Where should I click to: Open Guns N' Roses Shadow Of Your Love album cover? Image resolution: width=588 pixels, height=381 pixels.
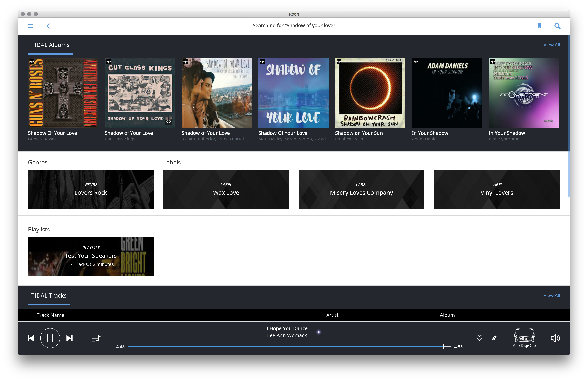tap(63, 93)
